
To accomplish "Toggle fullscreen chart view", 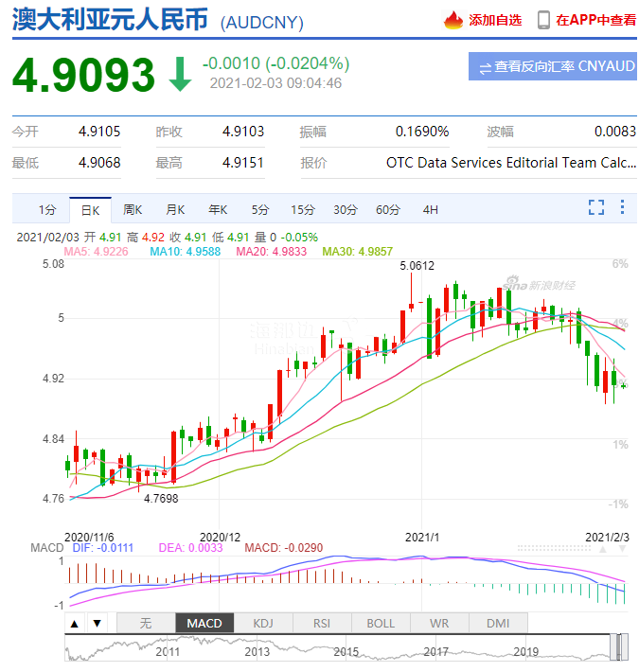I will coord(596,207).
